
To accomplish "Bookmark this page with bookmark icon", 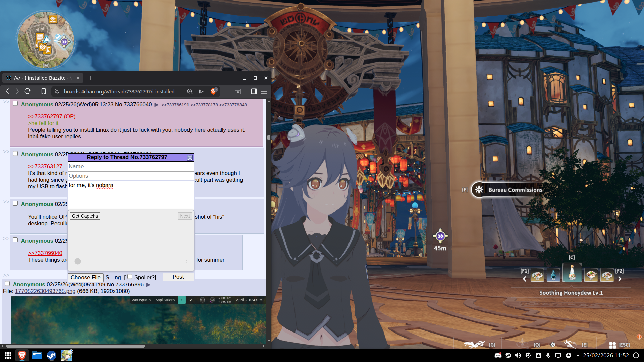I will 44,91.
